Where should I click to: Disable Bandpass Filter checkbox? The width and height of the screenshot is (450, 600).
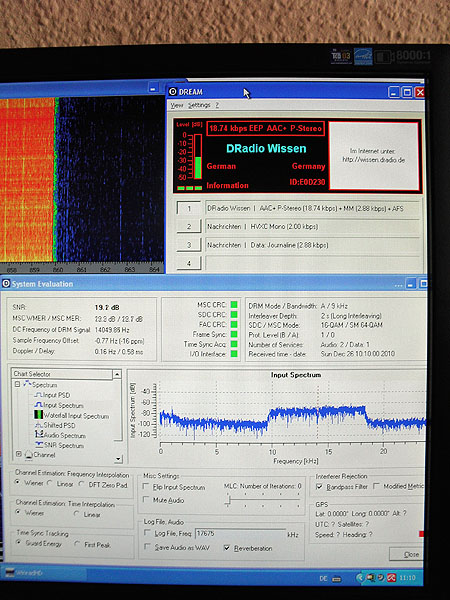tap(319, 486)
